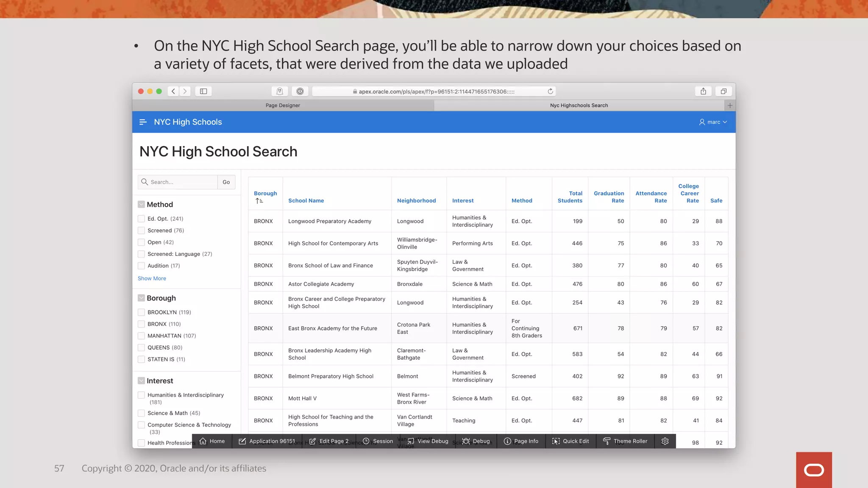Check Computer Science & Technology filter
868x488 pixels.
[141, 425]
